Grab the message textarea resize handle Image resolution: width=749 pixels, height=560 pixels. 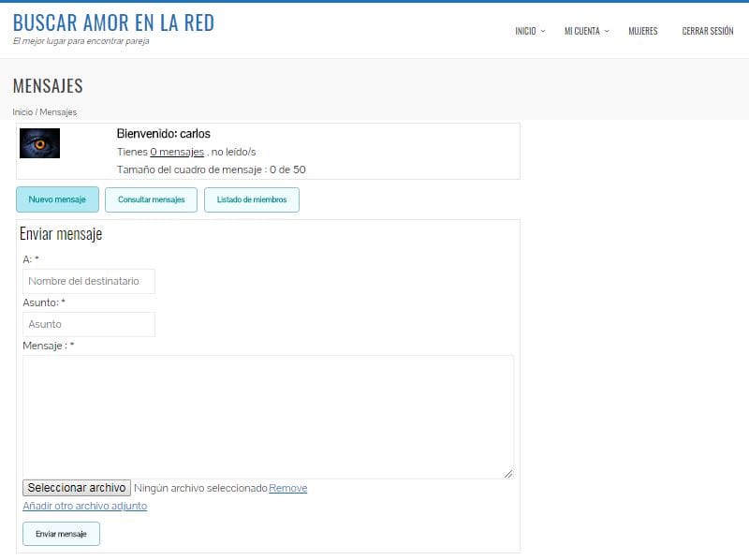(x=508, y=474)
